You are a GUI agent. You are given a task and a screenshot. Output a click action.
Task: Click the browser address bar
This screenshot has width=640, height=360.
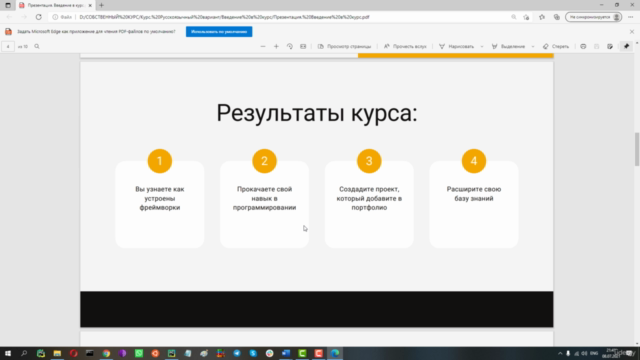[x=282, y=17]
